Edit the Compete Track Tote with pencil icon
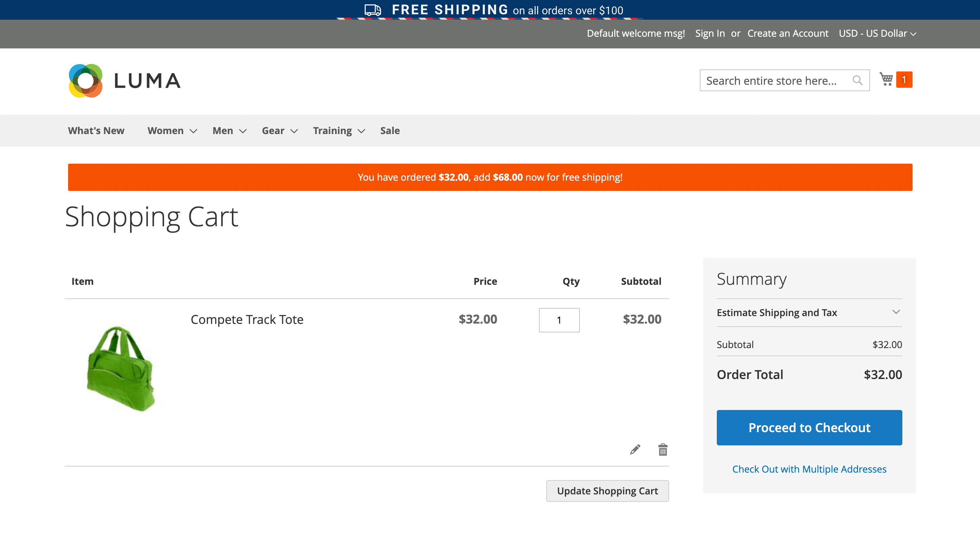The image size is (980, 558). pos(634,449)
